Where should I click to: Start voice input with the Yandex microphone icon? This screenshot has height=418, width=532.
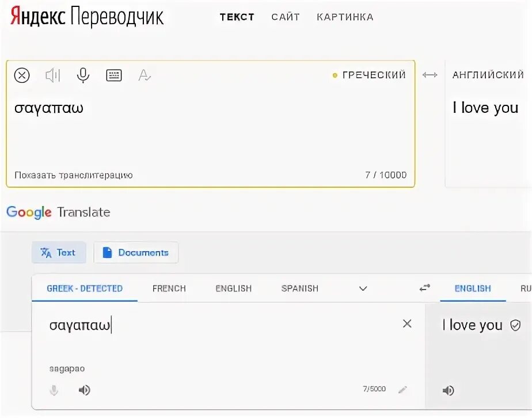coord(83,75)
